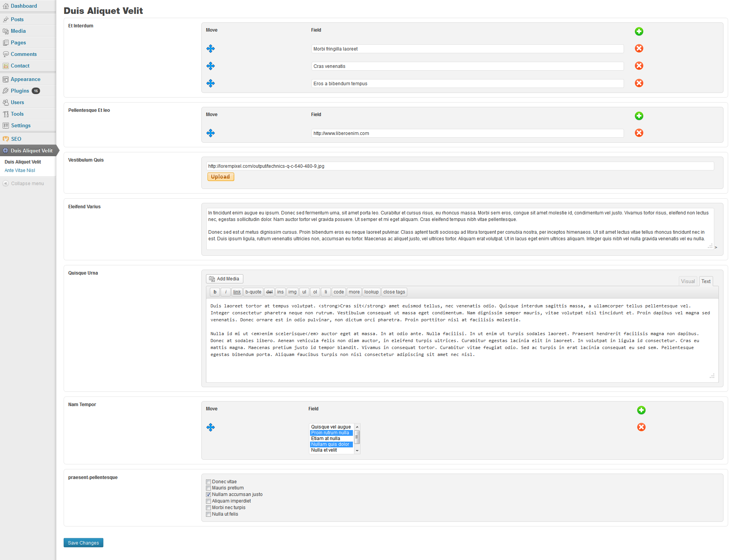Click the move handle for Eros a bibendum tempus
This screenshot has width=732, height=560.
pyautogui.click(x=211, y=83)
